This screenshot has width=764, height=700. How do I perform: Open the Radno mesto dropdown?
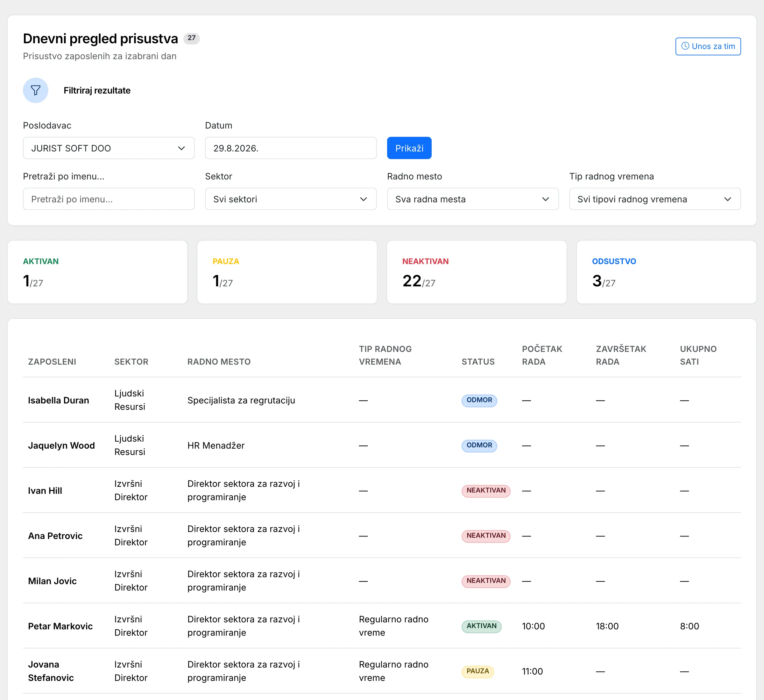click(x=473, y=199)
